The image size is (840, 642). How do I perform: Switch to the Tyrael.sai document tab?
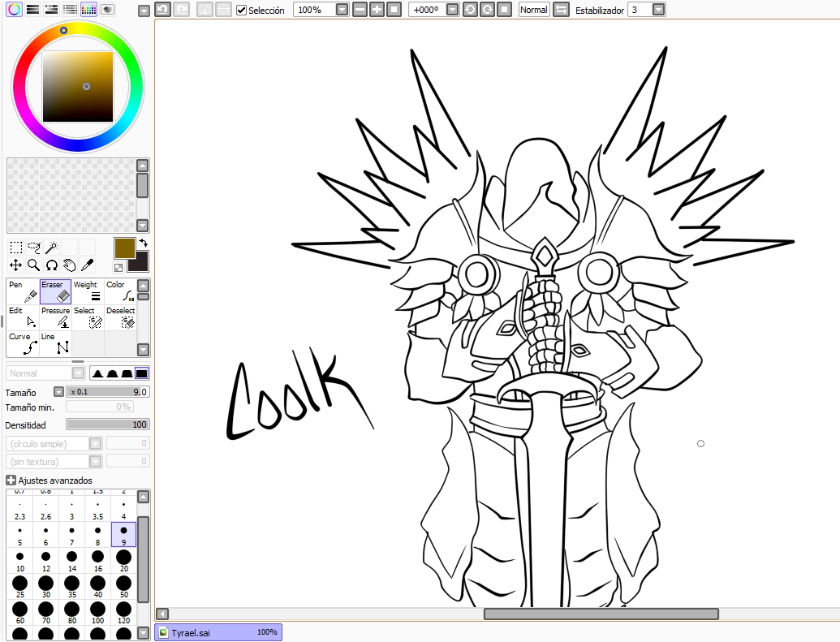coord(218,632)
